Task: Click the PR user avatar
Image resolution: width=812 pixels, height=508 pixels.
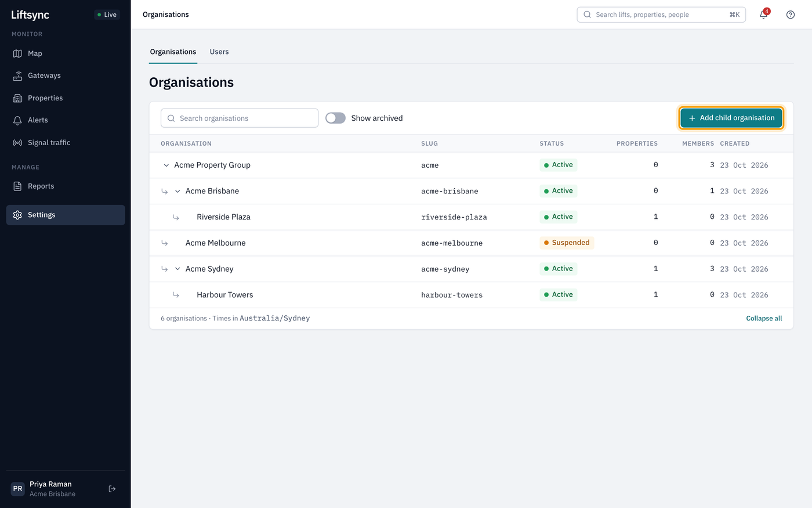Action: pyautogui.click(x=18, y=489)
